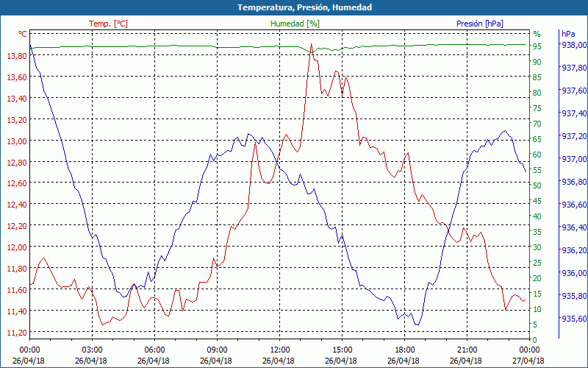
Task: Click humidity axis value 55
Action: pos(537,170)
